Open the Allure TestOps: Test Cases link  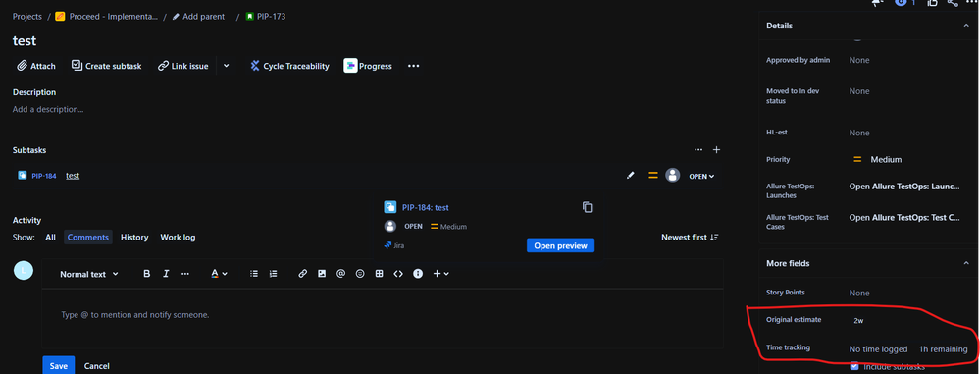click(904, 218)
